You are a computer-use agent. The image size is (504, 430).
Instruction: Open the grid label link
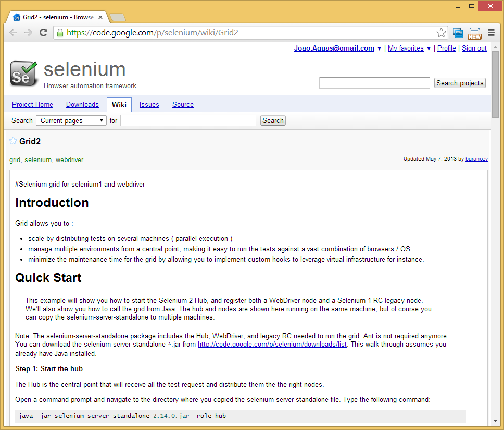[15, 159]
